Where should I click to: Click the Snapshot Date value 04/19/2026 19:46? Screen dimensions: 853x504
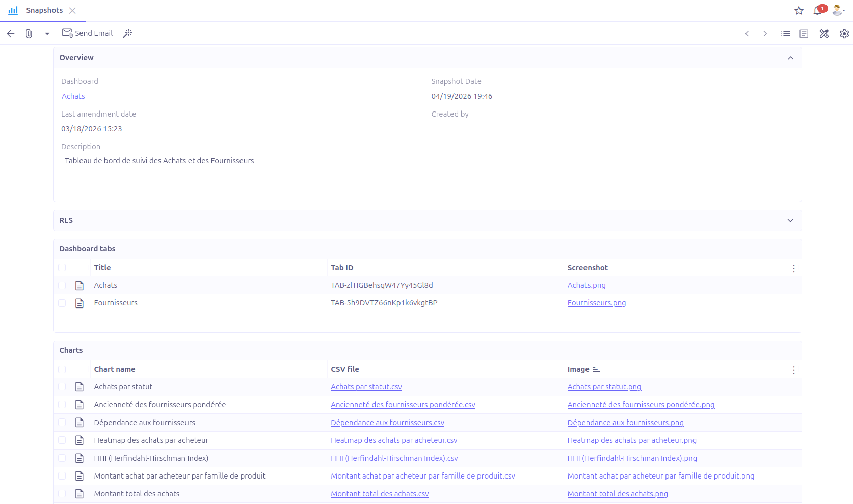[x=462, y=96]
